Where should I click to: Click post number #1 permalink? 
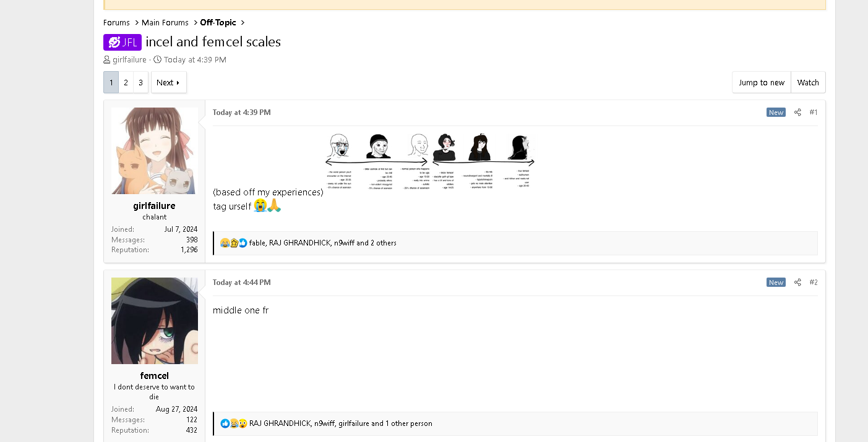[813, 113]
